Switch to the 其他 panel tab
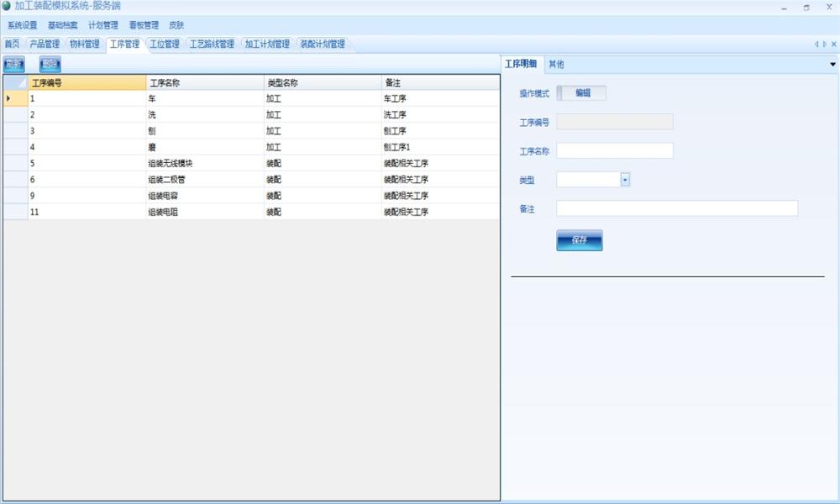Viewport: 840px width, 504px height. (556, 65)
